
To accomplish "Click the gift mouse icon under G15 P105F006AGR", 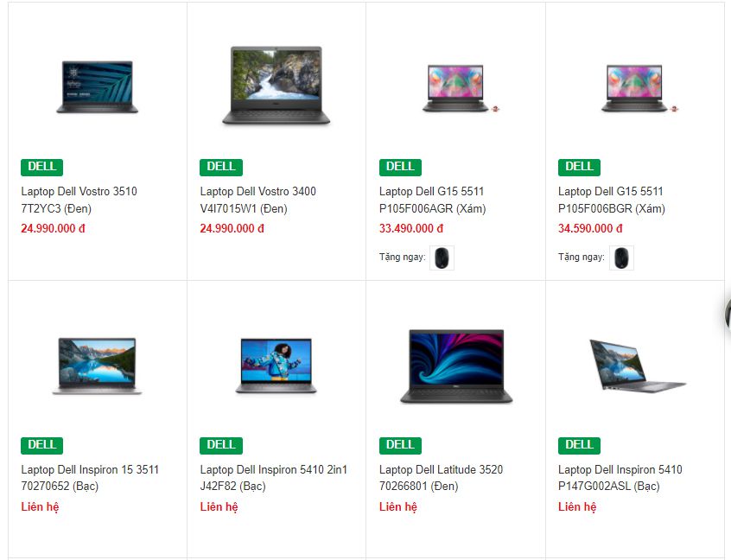I will [x=442, y=258].
